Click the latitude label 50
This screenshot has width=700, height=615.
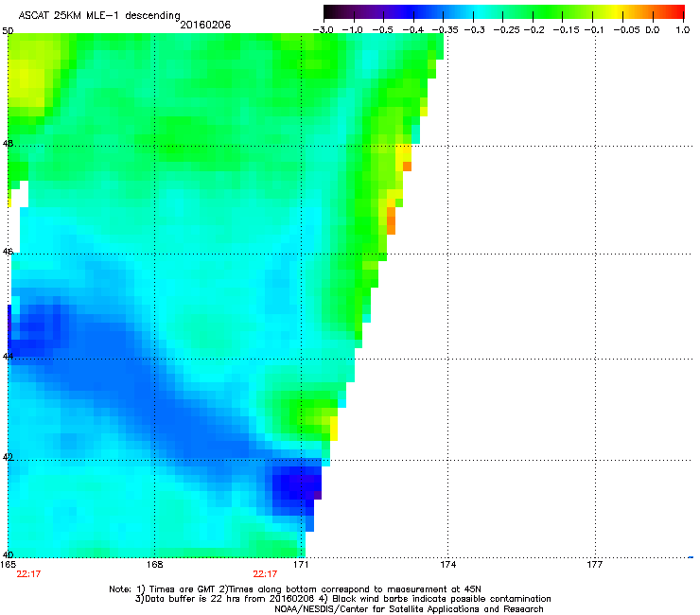pos(8,31)
